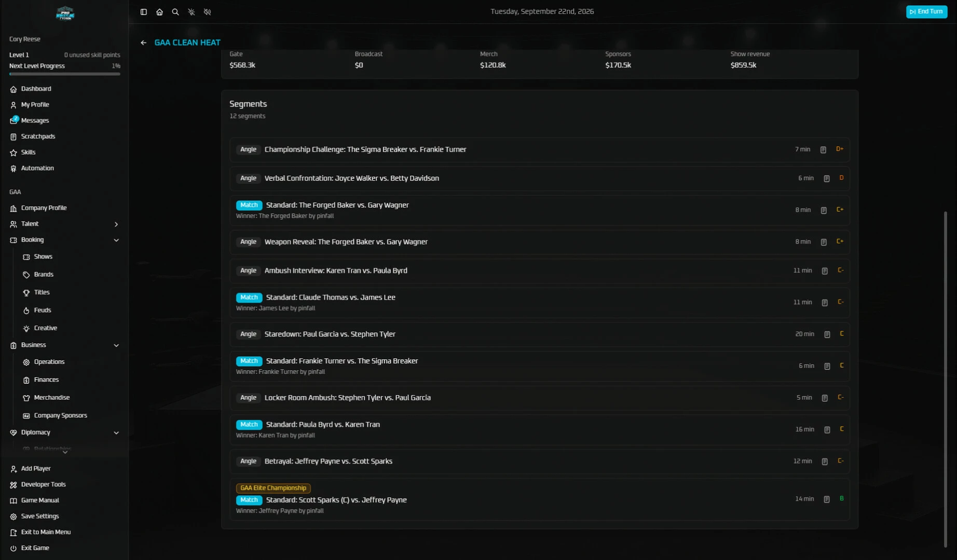This screenshot has height=560, width=957.
Task: Open the home icon in top toolbar
Action: (159, 12)
